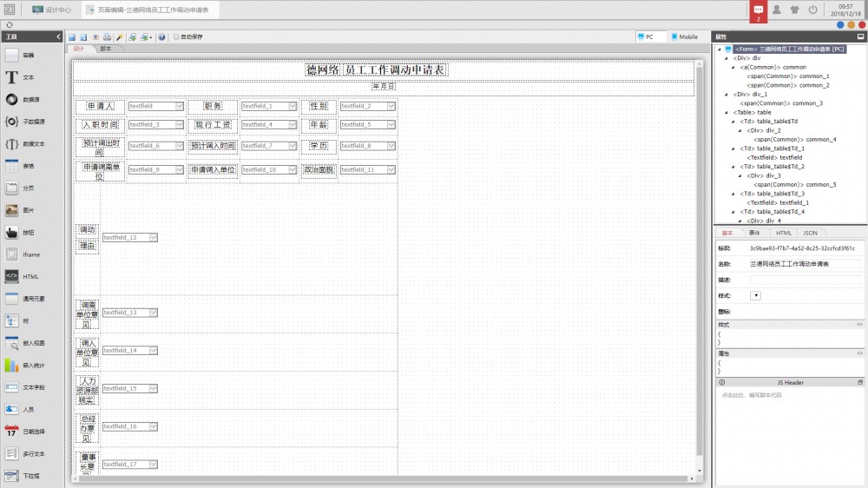The width and height of the screenshot is (868, 488).
Task: Toggle the checkbox inside textfield_1
Action: (x=293, y=106)
